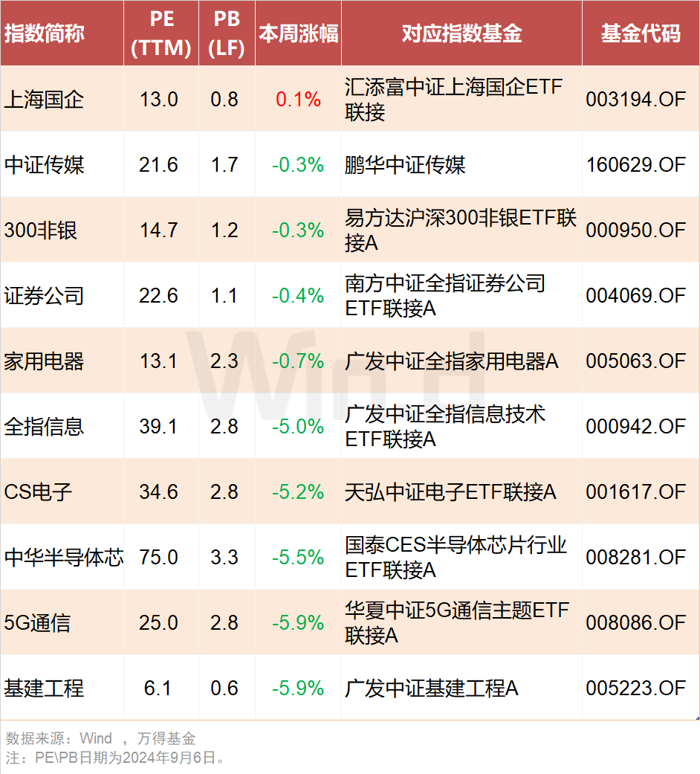The width and height of the screenshot is (700, 774).
Task: Select the PB (LF) column header
Action: pyautogui.click(x=226, y=33)
